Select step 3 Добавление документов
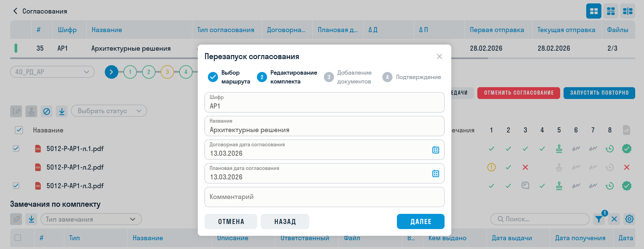The image size is (644, 249). click(x=348, y=77)
